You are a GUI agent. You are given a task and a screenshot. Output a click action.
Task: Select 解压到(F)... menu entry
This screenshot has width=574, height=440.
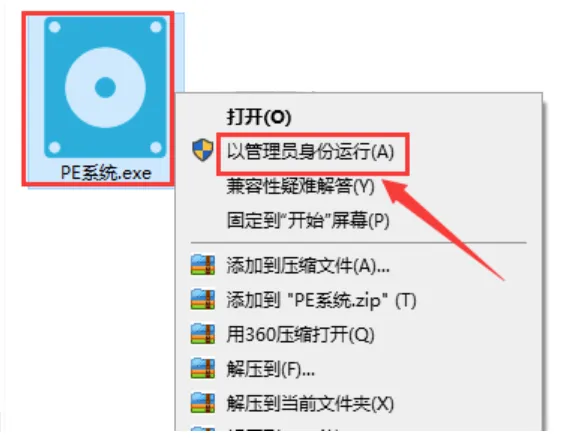tap(271, 369)
